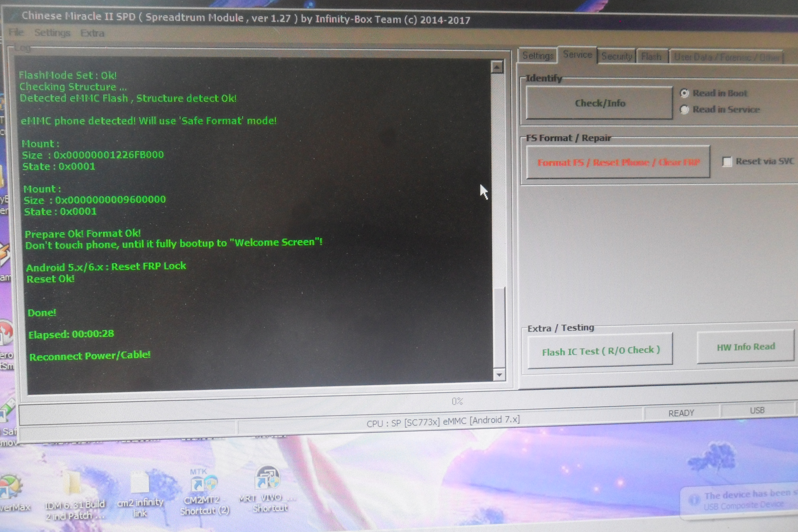Click the log scrollbar down arrow
This screenshot has width=798, height=532.
pos(499,375)
